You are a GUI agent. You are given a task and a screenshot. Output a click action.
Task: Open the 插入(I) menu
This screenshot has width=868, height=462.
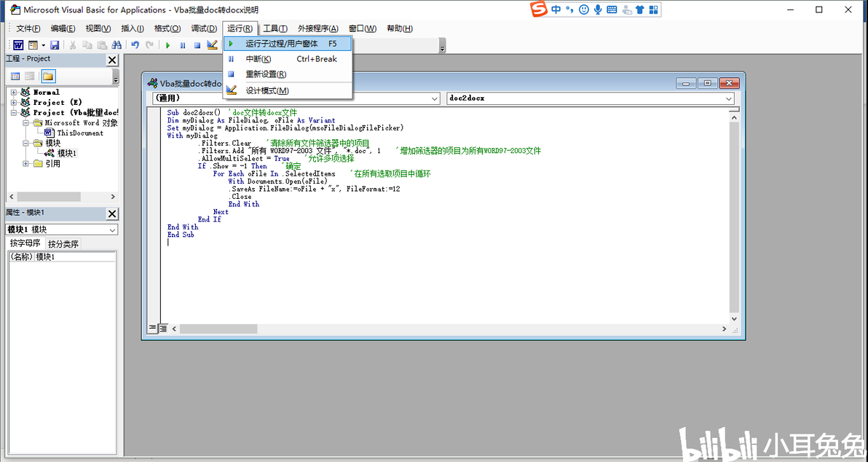click(133, 29)
